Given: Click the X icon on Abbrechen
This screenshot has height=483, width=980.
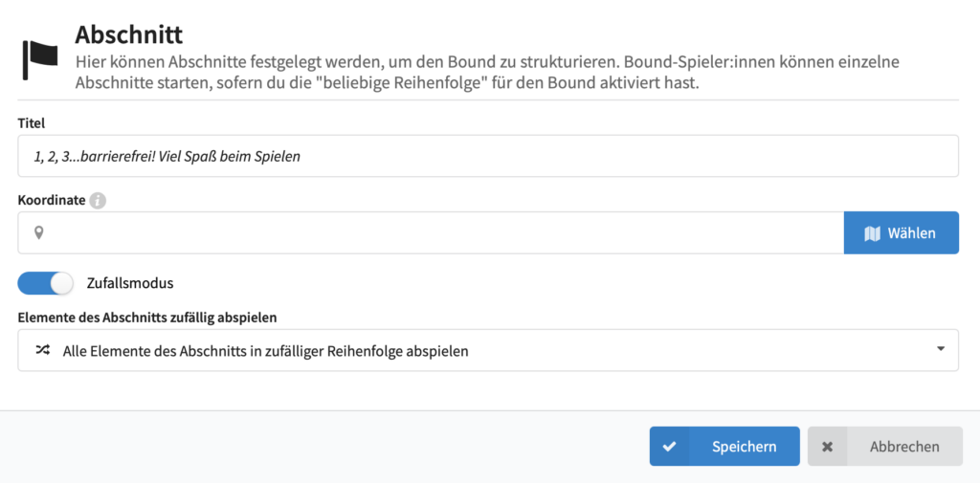Looking at the screenshot, I should pos(828,447).
